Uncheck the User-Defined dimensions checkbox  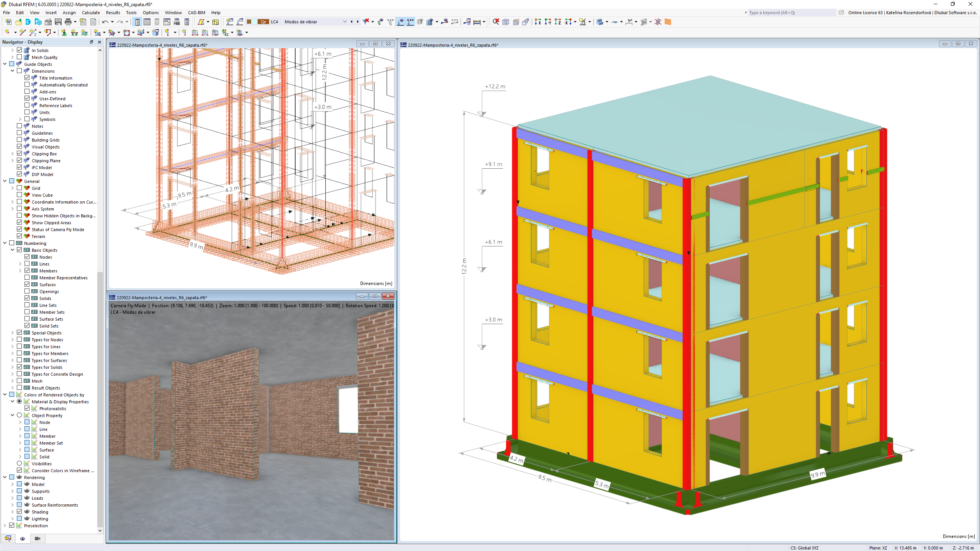(27, 98)
